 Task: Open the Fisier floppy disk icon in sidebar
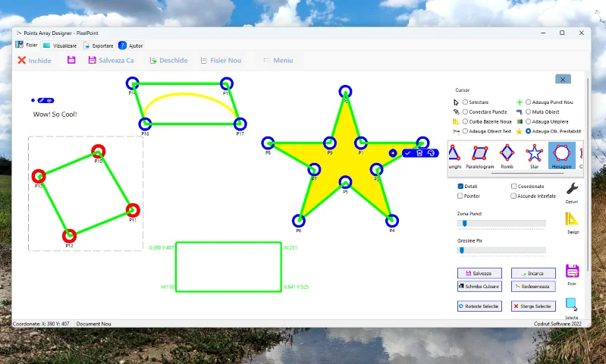tap(572, 271)
